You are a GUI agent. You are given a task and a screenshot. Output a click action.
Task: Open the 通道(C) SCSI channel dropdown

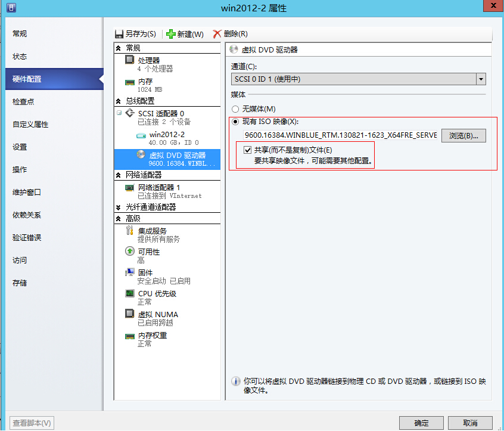click(481, 79)
